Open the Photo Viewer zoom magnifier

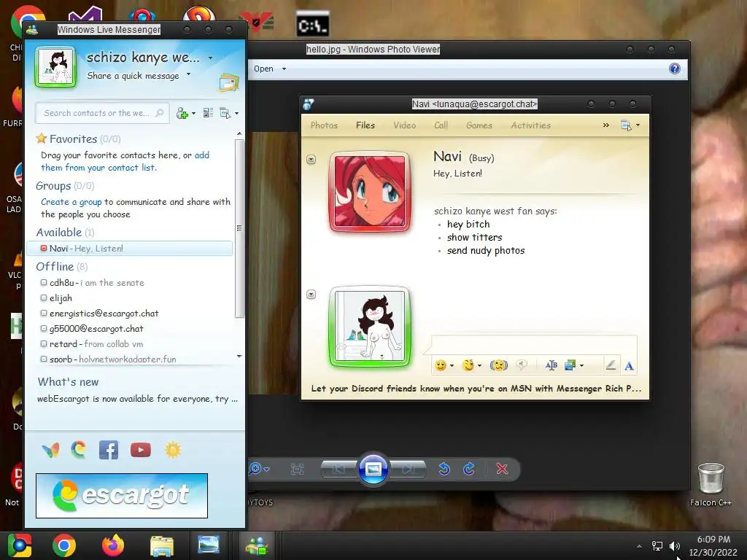click(x=255, y=469)
